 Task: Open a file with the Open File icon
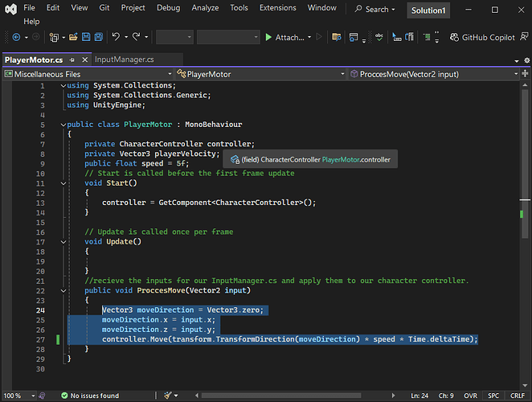pyautogui.click(x=73, y=37)
